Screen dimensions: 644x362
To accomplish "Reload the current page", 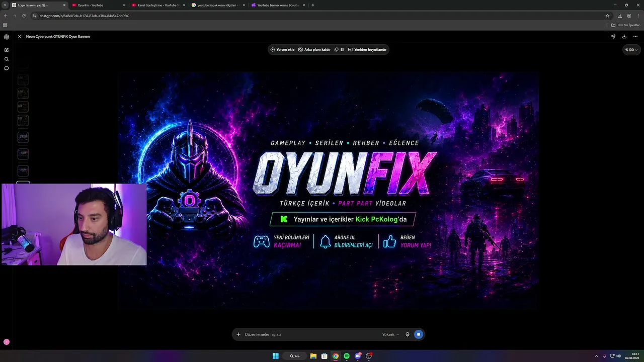I will 24,16.
